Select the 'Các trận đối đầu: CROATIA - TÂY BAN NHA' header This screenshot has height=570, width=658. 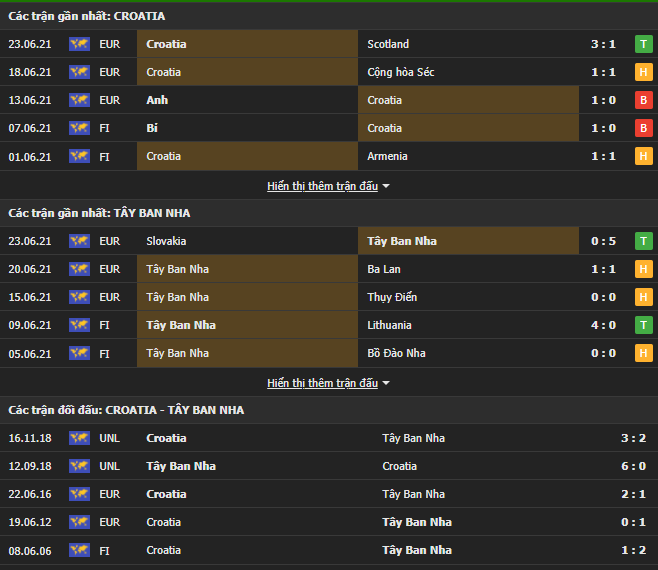tap(126, 410)
